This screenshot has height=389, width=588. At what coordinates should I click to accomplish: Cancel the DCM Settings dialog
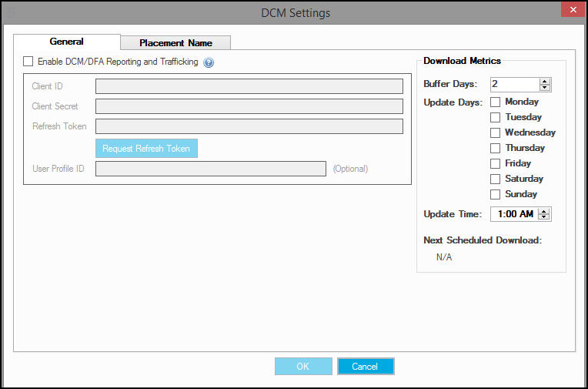click(366, 366)
